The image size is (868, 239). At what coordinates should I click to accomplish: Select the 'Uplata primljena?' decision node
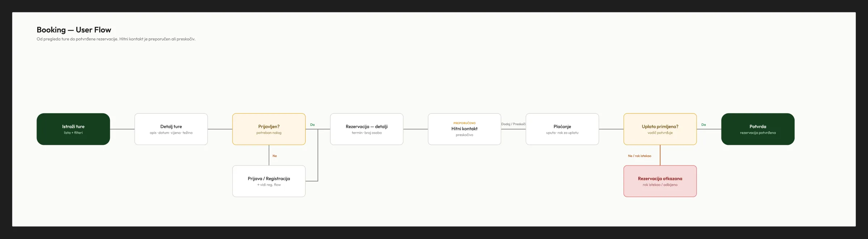point(660,129)
